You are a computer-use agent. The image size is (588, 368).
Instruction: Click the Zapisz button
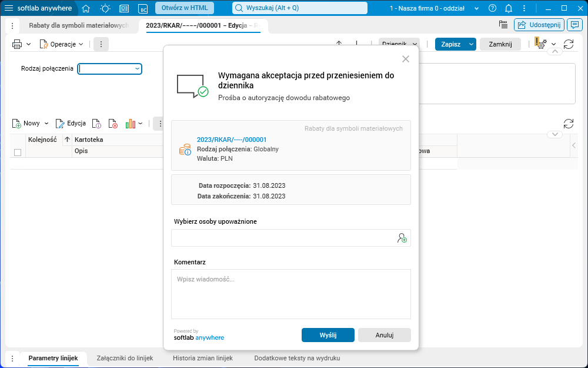451,44
